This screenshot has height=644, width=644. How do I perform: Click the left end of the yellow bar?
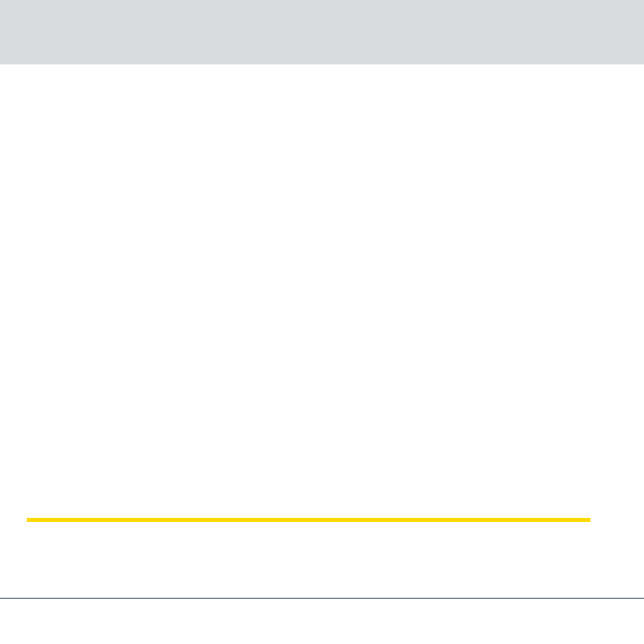(28, 520)
